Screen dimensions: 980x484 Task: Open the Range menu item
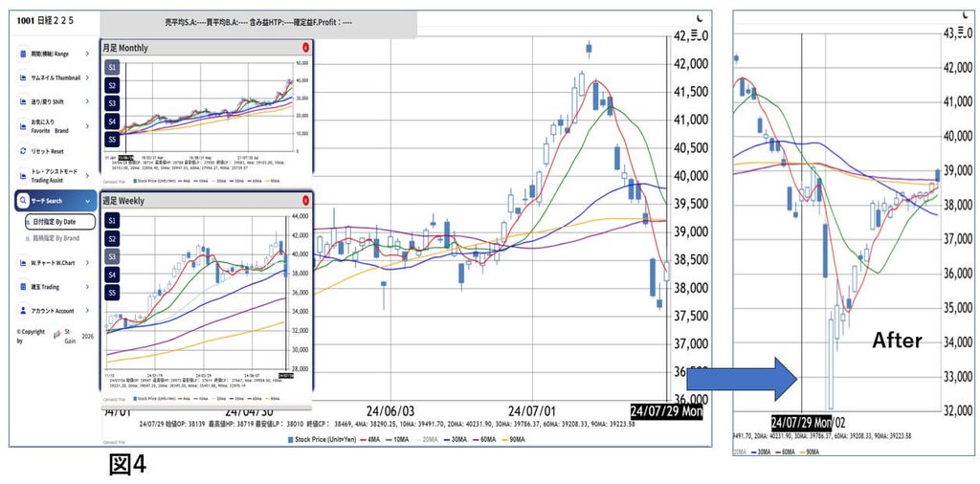pos(55,54)
